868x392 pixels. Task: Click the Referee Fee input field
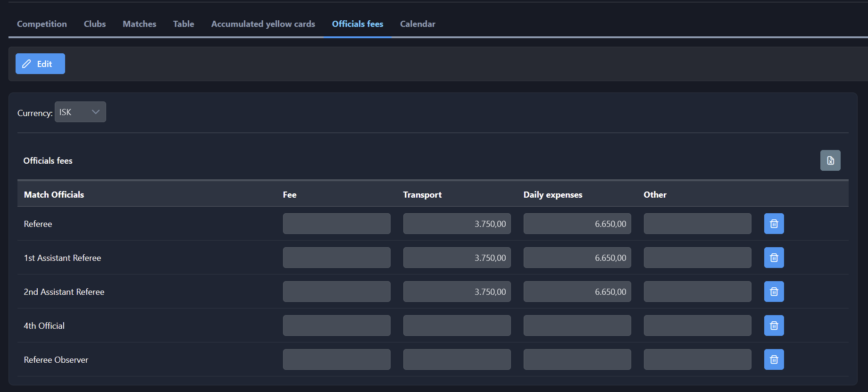tap(336, 224)
